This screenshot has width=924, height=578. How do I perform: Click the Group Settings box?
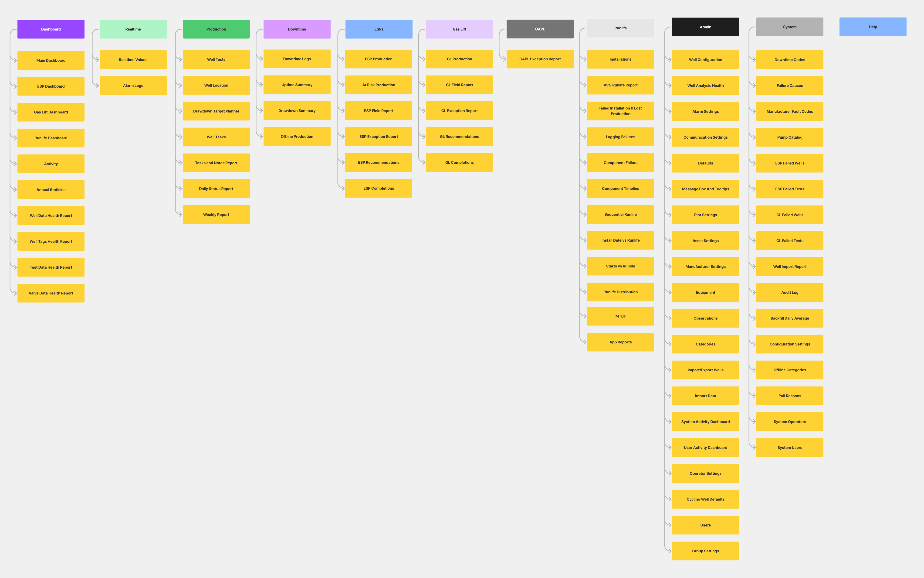705,551
